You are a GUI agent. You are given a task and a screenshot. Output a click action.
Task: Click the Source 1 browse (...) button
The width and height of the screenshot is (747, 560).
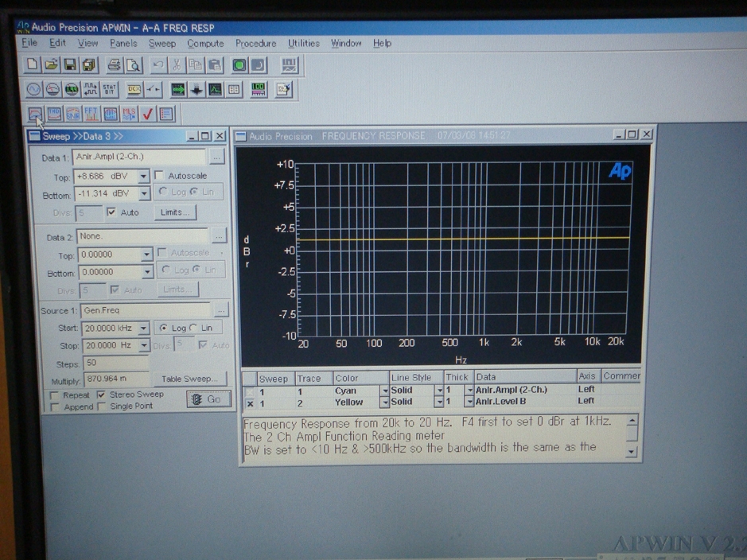221,310
